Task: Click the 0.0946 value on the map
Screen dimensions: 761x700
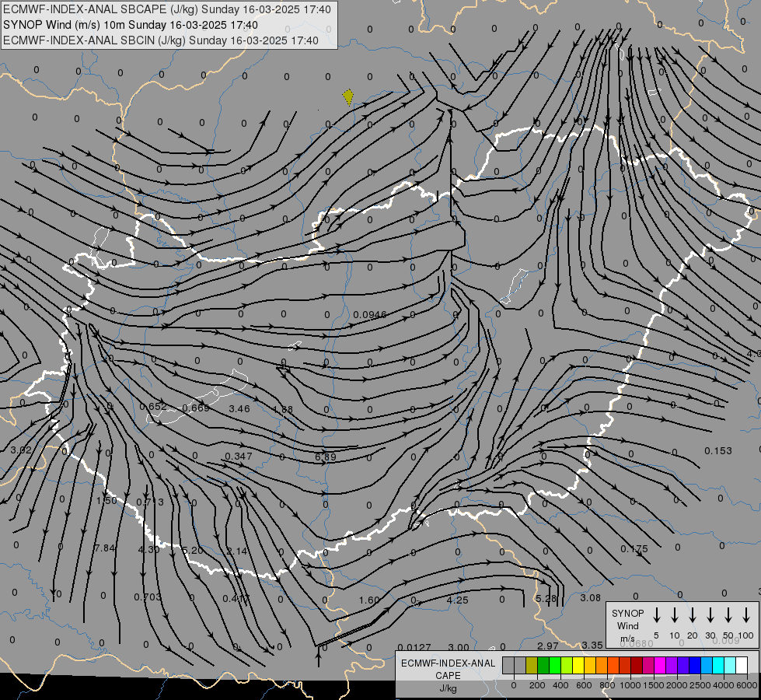Action: tap(370, 315)
